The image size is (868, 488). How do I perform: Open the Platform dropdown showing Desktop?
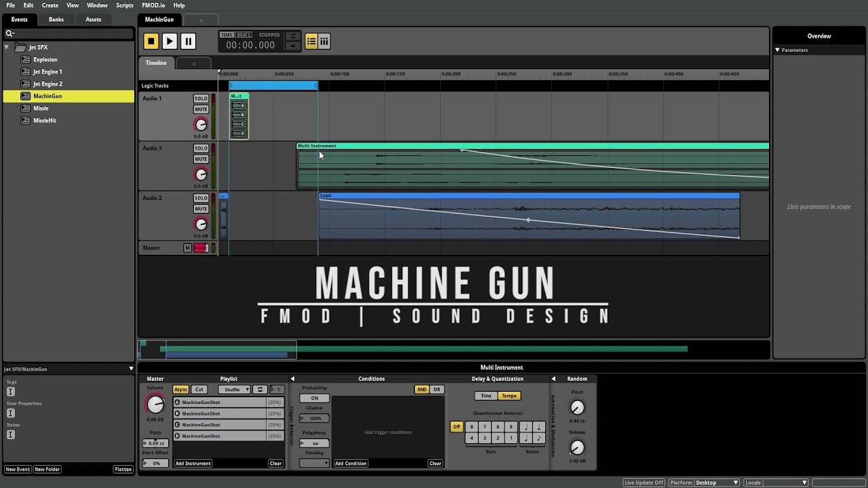point(717,482)
